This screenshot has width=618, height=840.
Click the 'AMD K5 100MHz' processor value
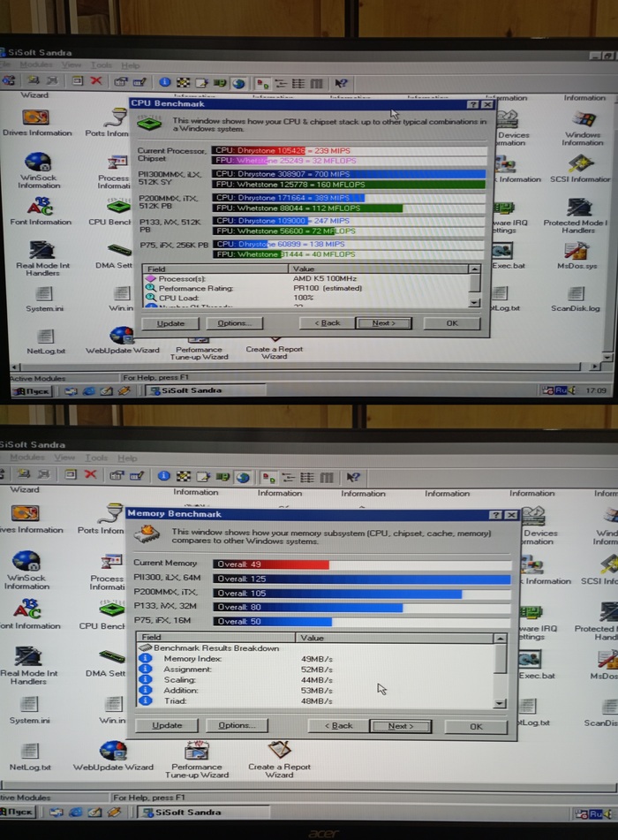(325, 278)
